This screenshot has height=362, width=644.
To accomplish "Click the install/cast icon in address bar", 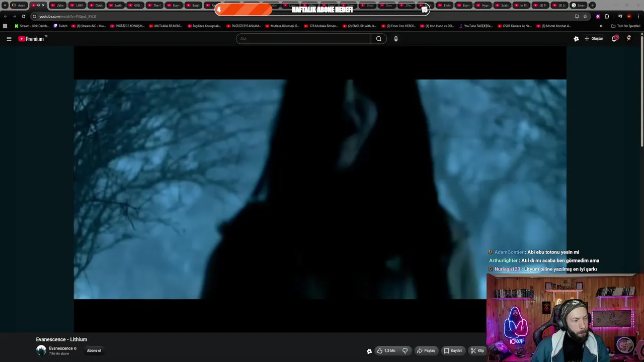I will pos(577,16).
